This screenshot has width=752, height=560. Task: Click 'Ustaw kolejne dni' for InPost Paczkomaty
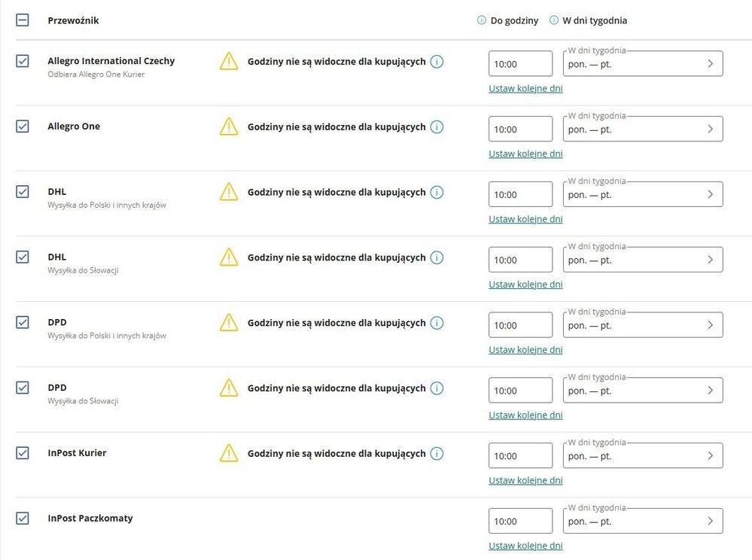pyautogui.click(x=525, y=546)
